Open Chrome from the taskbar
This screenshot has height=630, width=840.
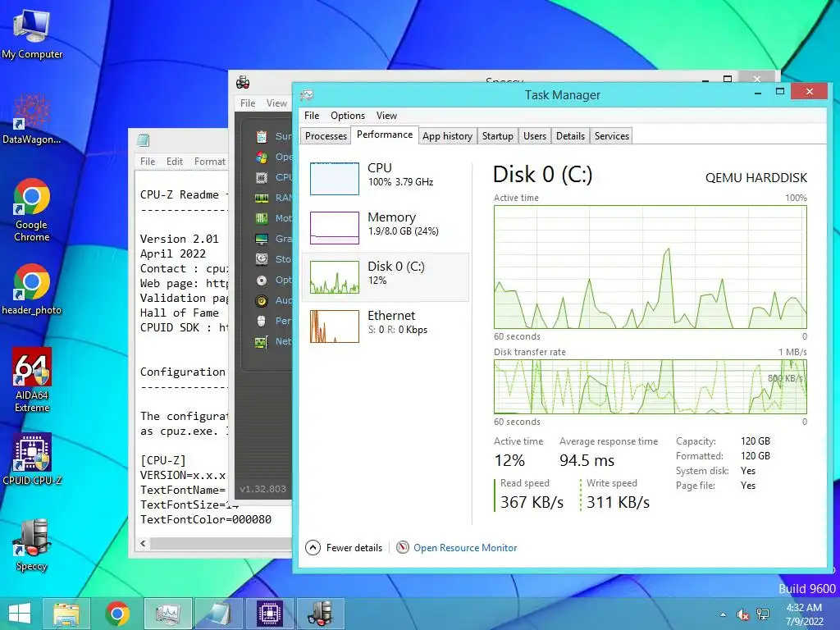point(117,614)
